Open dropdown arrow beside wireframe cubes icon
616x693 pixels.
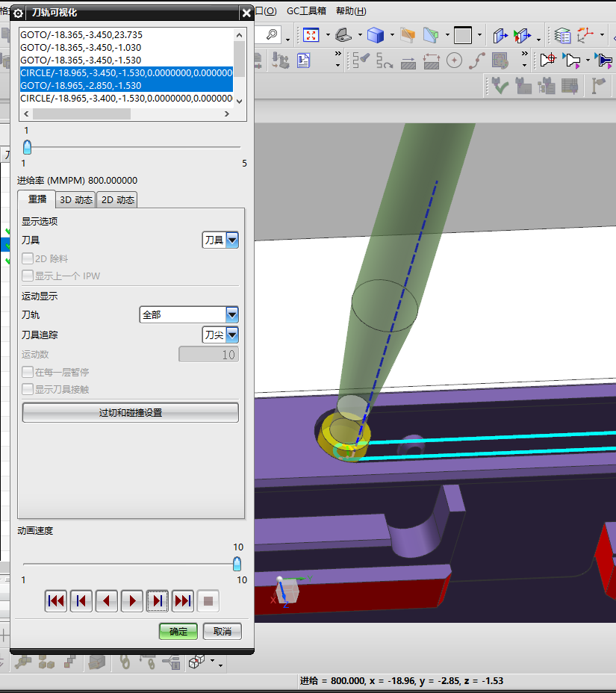click(x=213, y=661)
